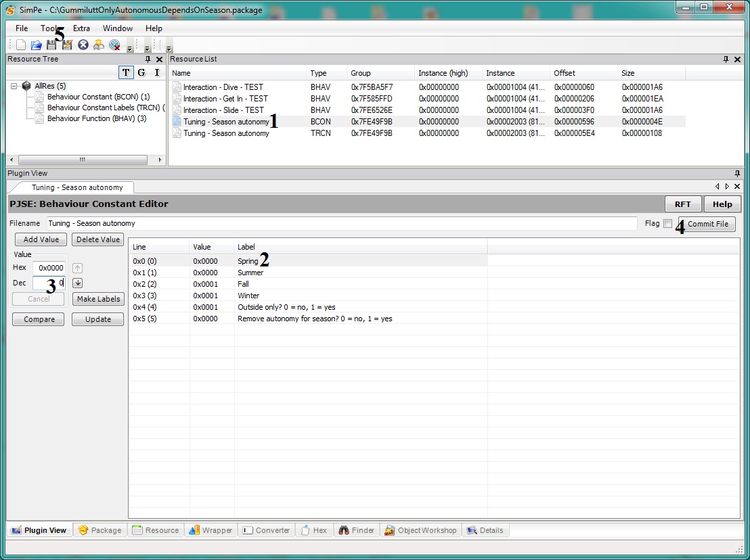This screenshot has height=560, width=750.
Task: Click the editor Help button
Action: (722, 204)
